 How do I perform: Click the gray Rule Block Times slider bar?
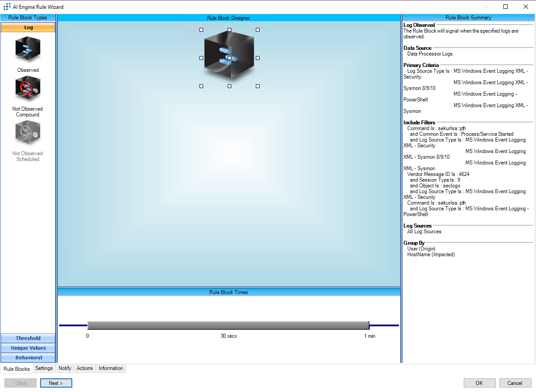tap(228, 325)
